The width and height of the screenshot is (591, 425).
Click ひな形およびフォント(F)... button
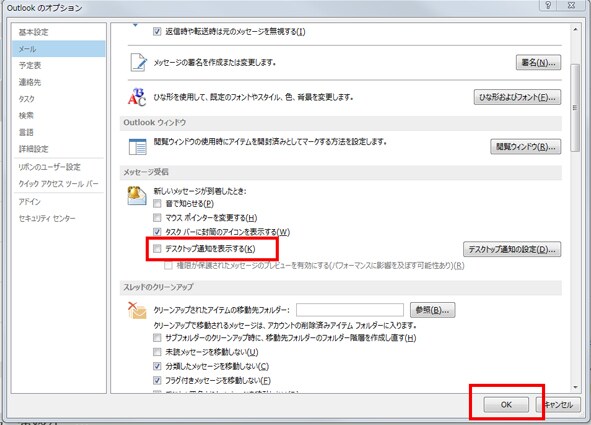click(x=517, y=97)
